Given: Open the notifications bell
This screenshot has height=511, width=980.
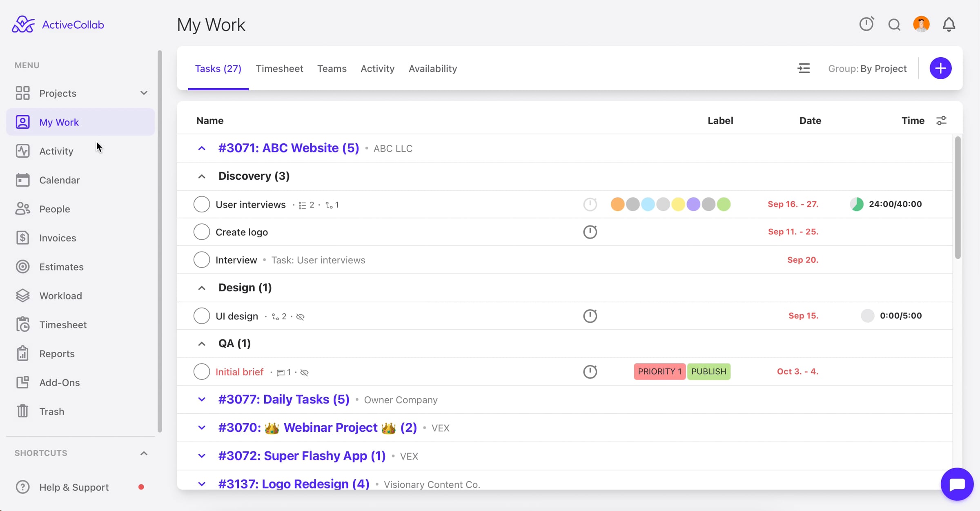Looking at the screenshot, I should (x=949, y=25).
